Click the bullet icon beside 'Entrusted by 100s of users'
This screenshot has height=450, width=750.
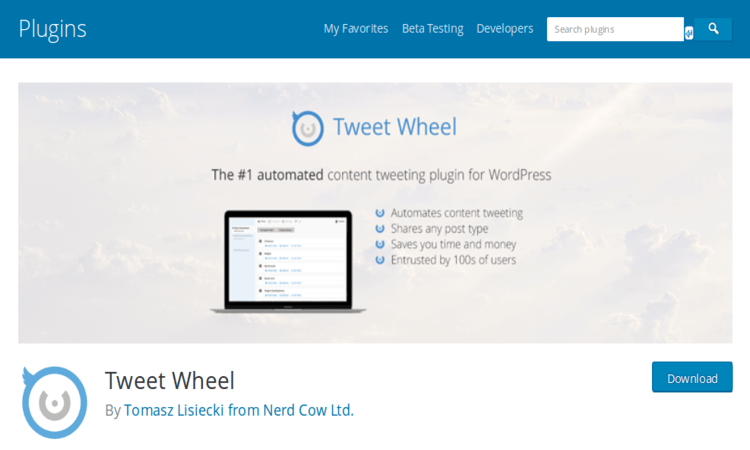click(x=380, y=260)
